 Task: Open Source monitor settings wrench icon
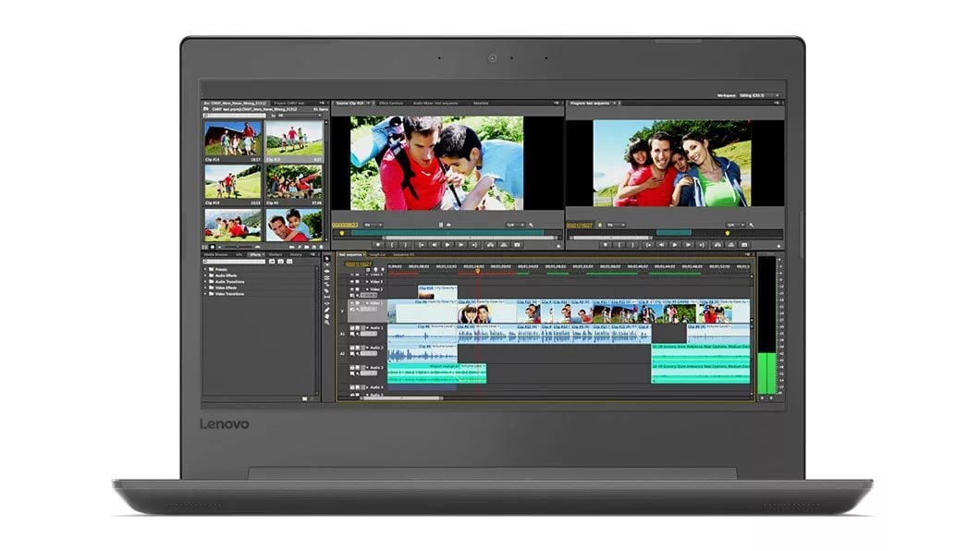(x=533, y=225)
